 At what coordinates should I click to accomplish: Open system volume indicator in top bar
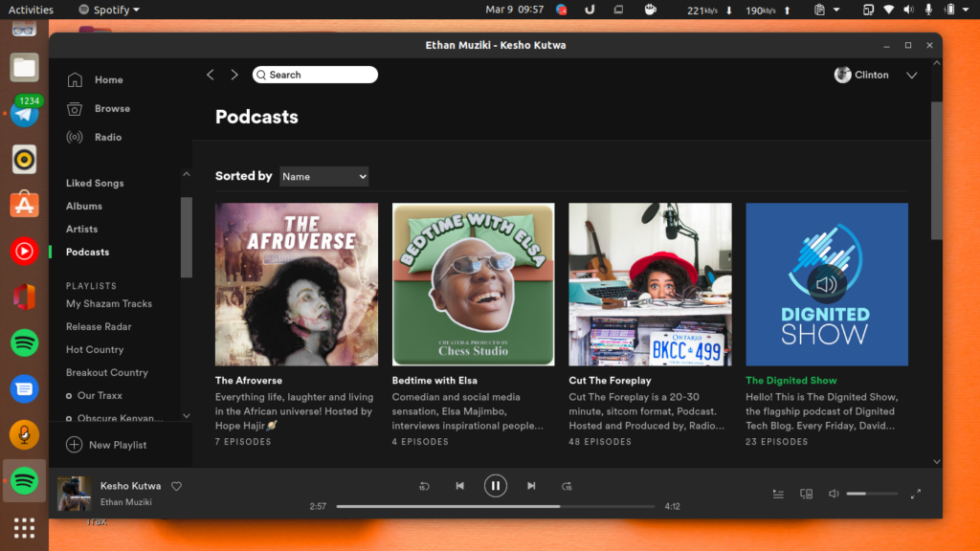[909, 10]
